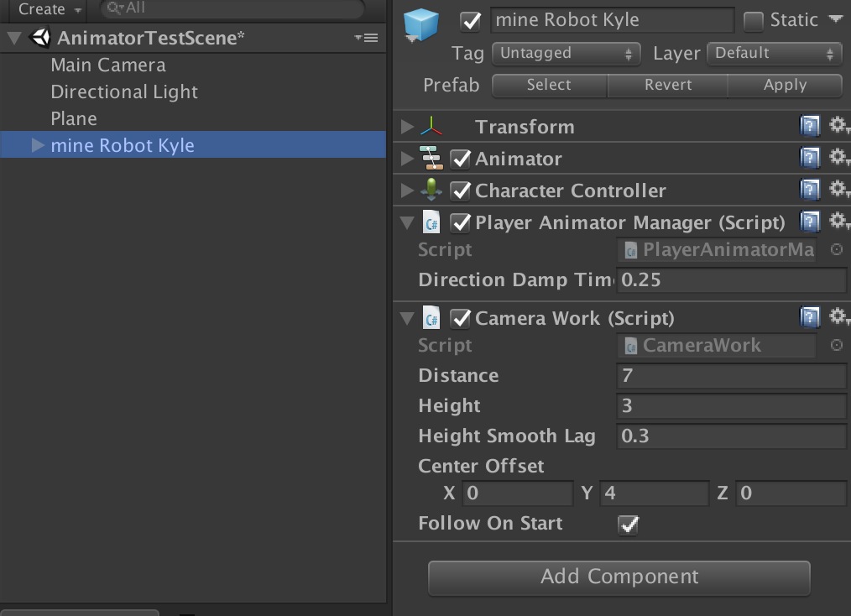Open Character Controller help reference icon
851x616 pixels.
coord(809,190)
